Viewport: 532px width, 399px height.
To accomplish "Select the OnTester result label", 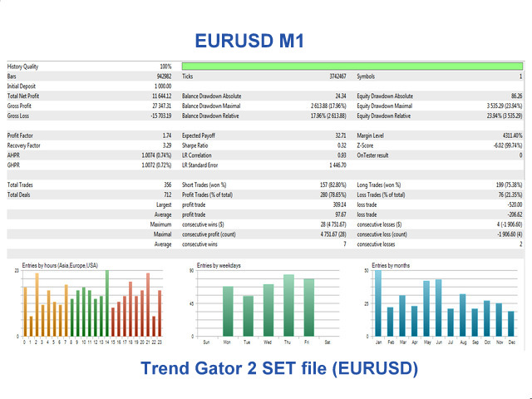I will (x=372, y=155).
